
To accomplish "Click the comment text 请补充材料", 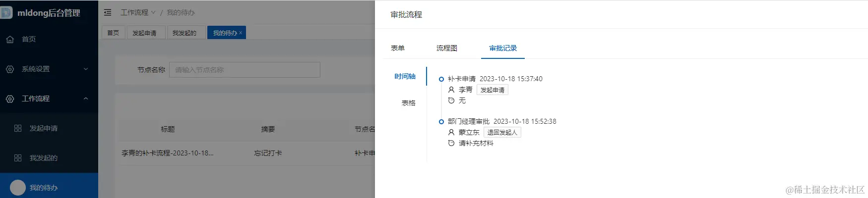I will 476,143.
